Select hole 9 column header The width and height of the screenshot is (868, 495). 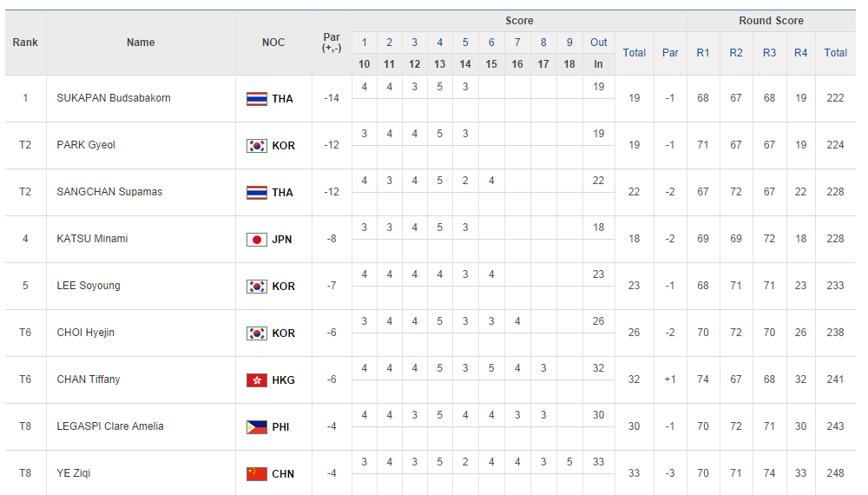(569, 43)
